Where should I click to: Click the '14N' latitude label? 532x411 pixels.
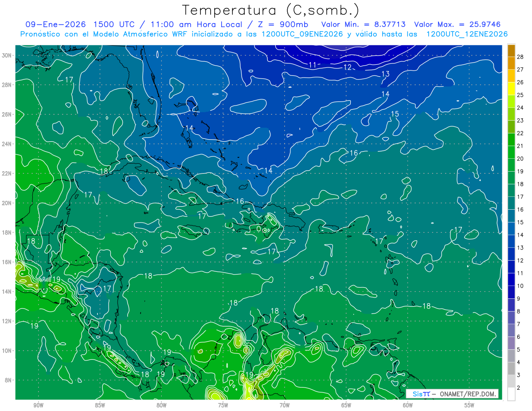coord(6,291)
